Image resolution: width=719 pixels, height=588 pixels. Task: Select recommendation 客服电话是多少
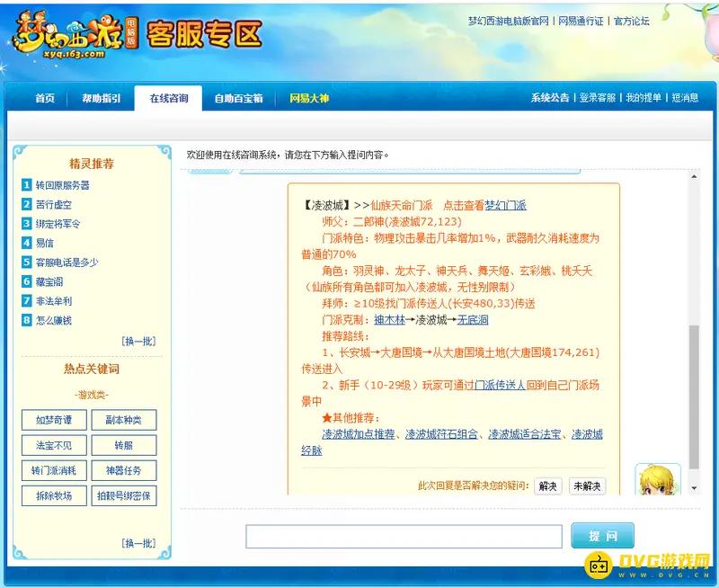pos(67,263)
